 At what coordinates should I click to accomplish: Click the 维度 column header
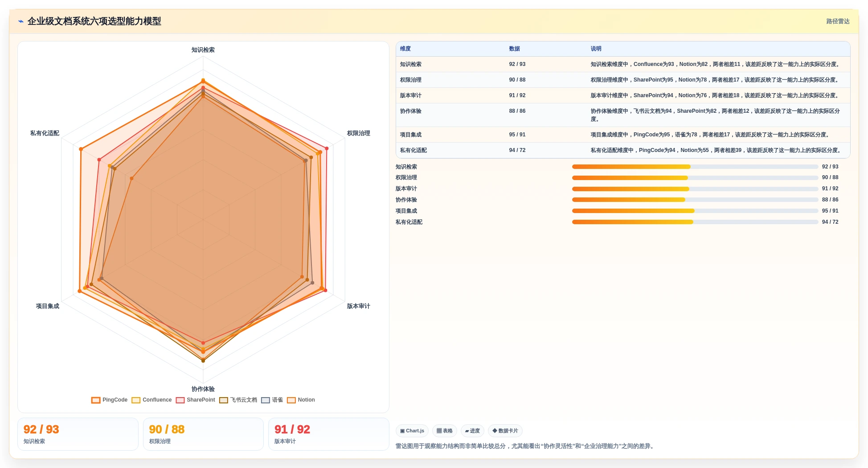click(405, 49)
